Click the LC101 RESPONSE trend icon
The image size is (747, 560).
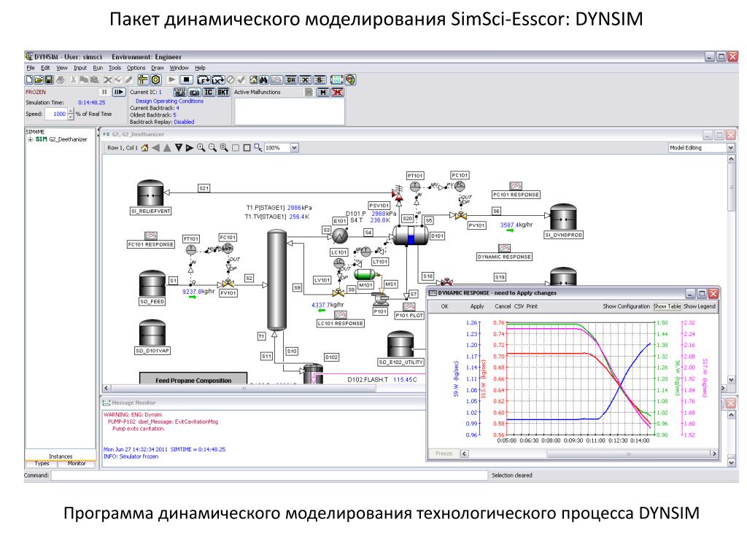click(340, 315)
